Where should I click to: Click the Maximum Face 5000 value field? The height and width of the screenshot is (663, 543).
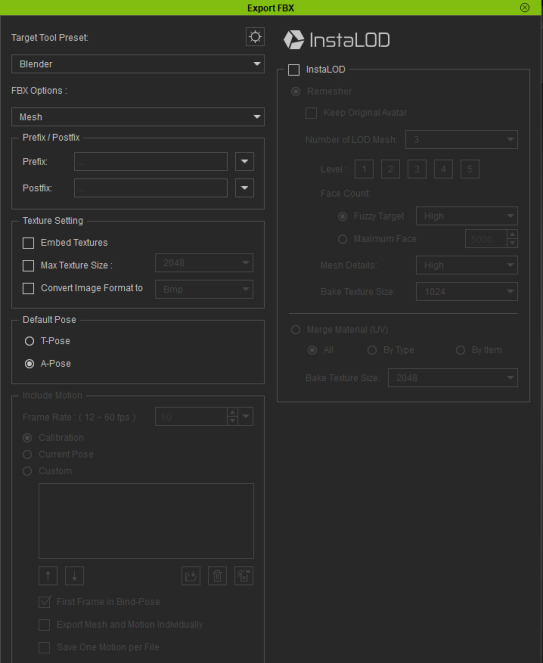(485, 239)
